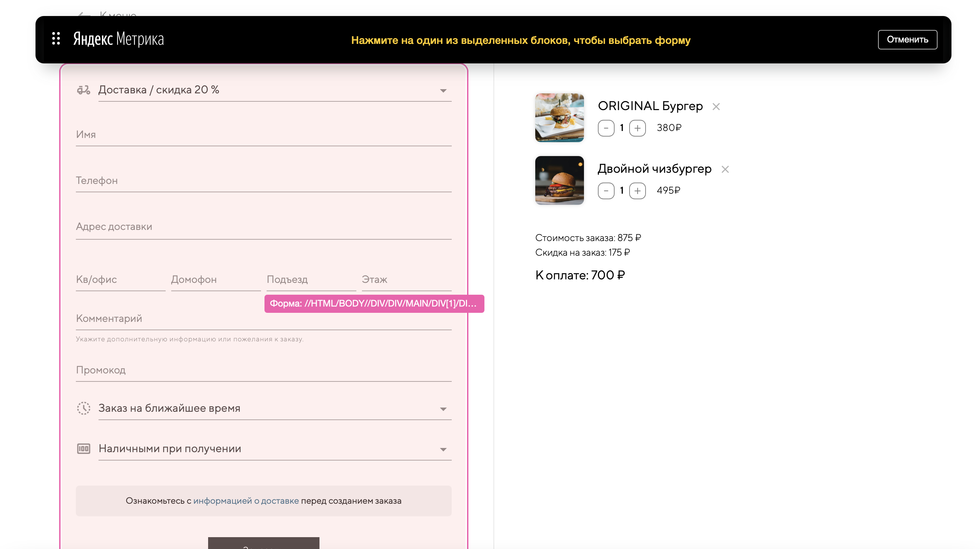The height and width of the screenshot is (549, 980).
Task: Increase ORIGINAL Бургер quantity
Action: pyautogui.click(x=637, y=128)
